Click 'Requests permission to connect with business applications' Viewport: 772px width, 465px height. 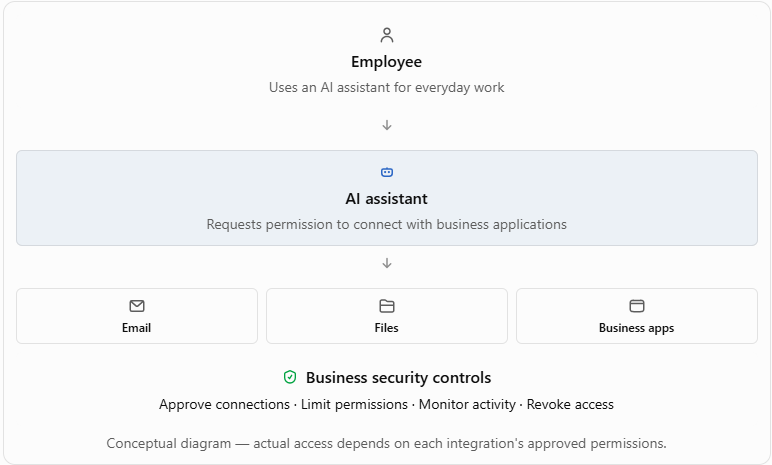pyautogui.click(x=386, y=225)
